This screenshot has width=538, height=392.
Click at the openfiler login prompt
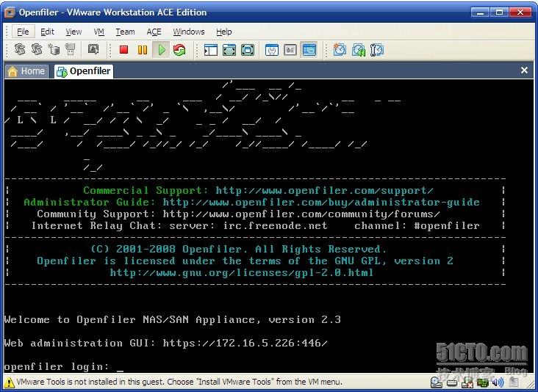[64, 367]
